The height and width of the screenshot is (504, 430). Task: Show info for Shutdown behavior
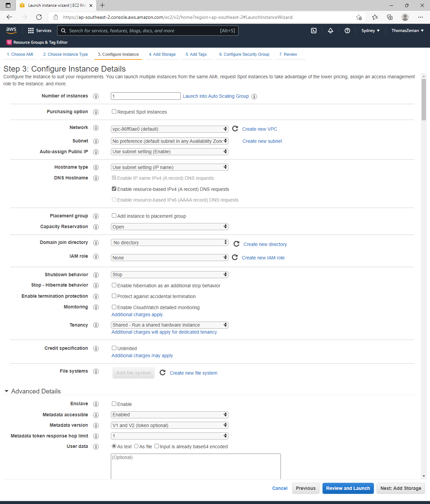click(96, 275)
